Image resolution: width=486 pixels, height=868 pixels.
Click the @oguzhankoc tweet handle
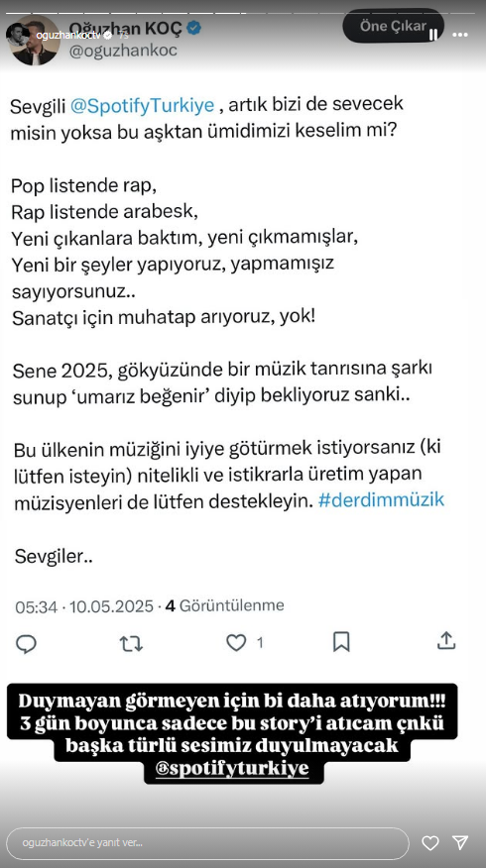click(x=123, y=51)
